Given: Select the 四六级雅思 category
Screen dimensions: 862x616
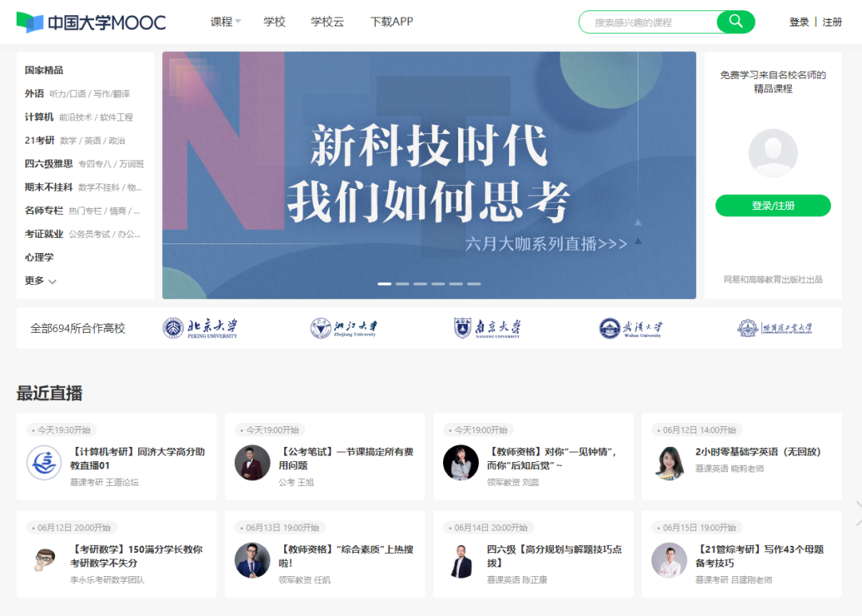Looking at the screenshot, I should click(x=49, y=164).
